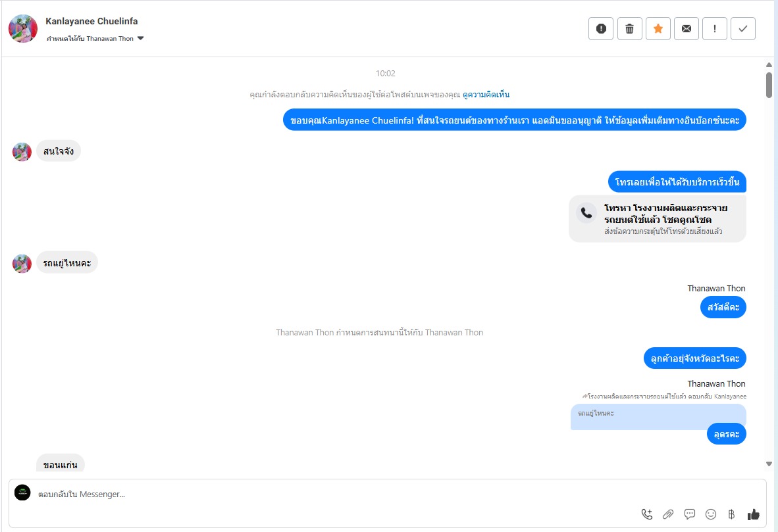Open Kanlayanee Chuelinfa's profile picture
This screenshot has width=778, height=532.
tap(23, 28)
